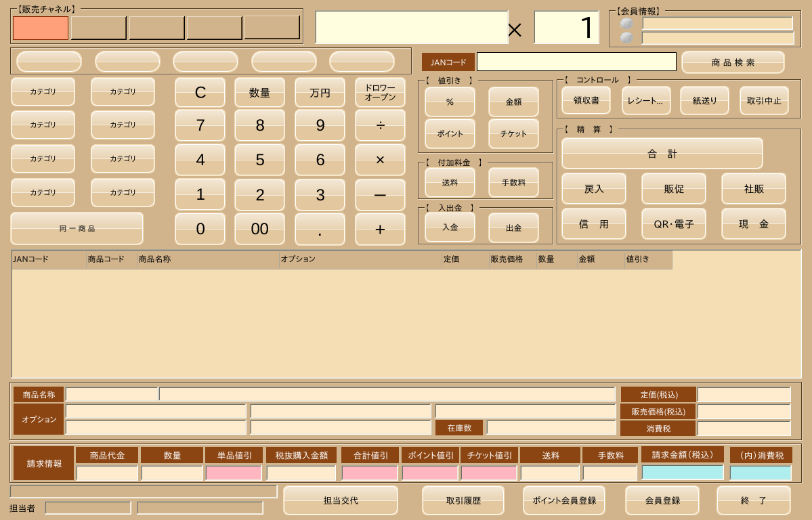Tap the 数量 quantity key
812x520 pixels.
pyautogui.click(x=259, y=93)
